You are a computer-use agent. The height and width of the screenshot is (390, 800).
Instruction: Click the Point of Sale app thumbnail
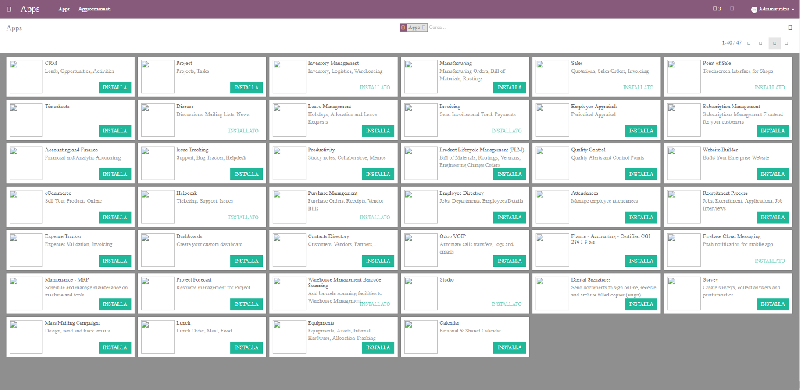click(683, 77)
